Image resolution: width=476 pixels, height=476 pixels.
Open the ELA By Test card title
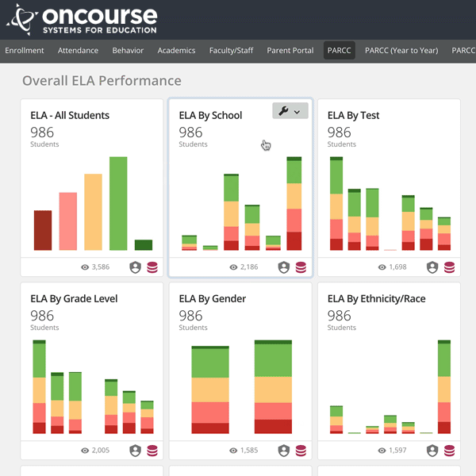coord(353,115)
